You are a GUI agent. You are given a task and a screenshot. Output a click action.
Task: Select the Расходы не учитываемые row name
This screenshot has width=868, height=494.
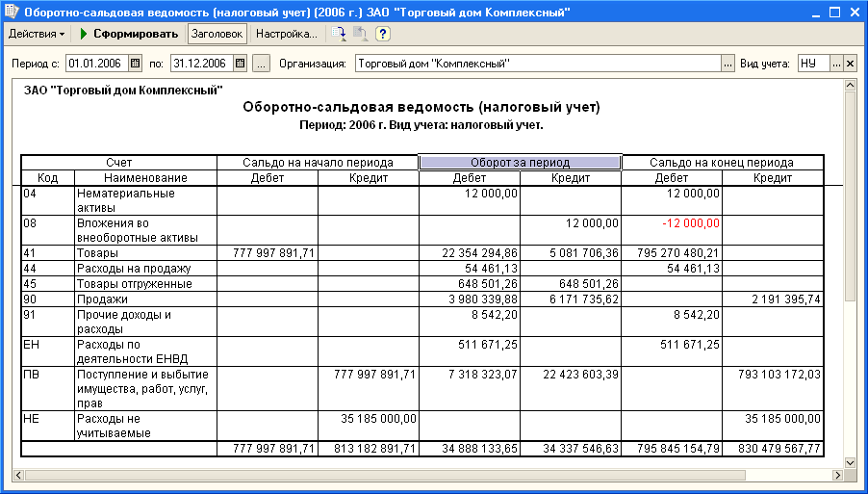[145, 425]
